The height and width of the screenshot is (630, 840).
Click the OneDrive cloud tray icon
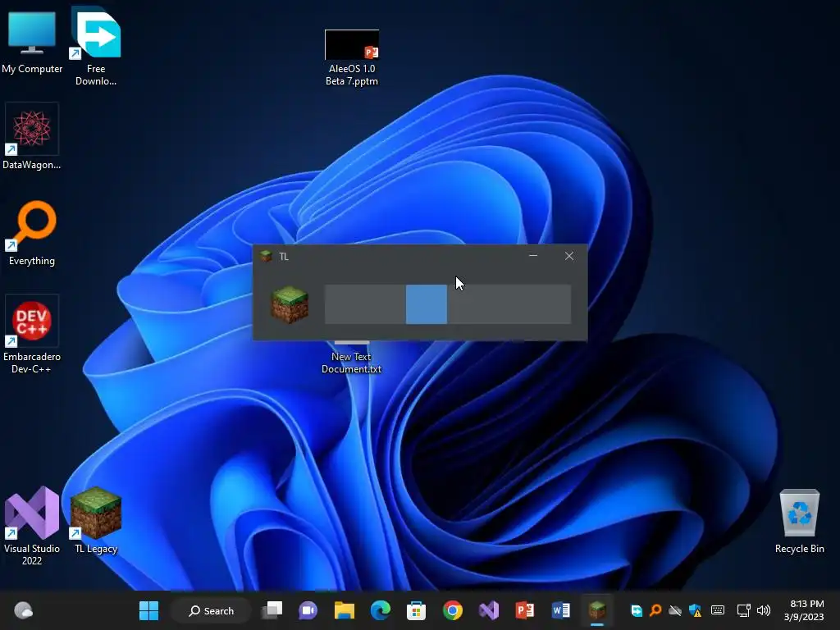coord(675,610)
